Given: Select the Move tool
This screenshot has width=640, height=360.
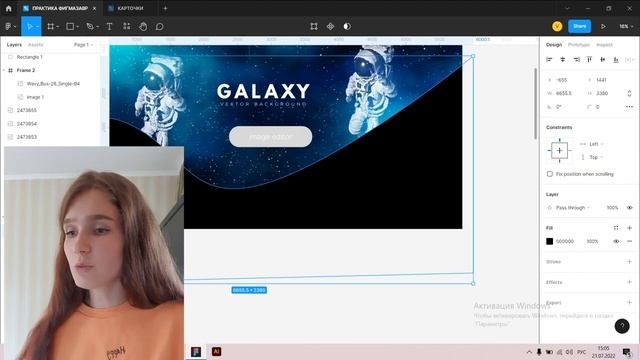Looking at the screenshot, I should [x=29, y=27].
